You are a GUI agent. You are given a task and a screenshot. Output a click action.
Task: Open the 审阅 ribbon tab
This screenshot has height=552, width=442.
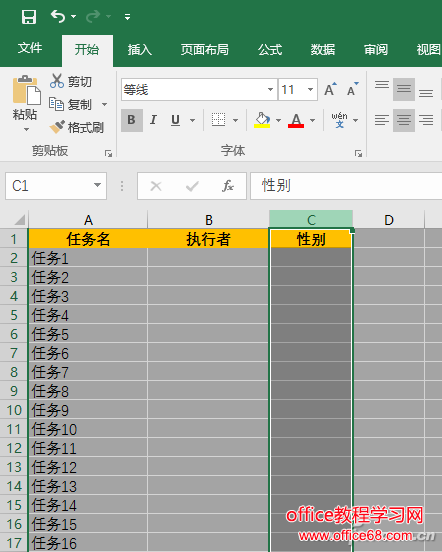[x=376, y=50]
